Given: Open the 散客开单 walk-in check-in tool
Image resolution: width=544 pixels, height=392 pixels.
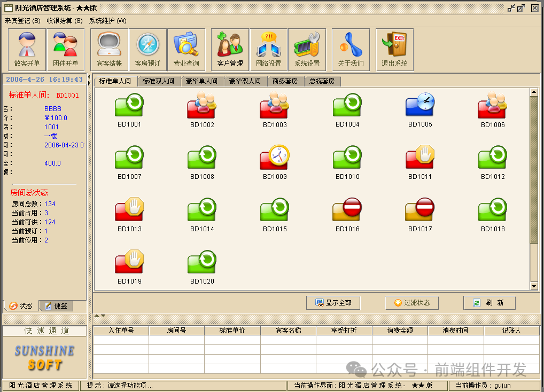Looking at the screenshot, I should [26, 49].
